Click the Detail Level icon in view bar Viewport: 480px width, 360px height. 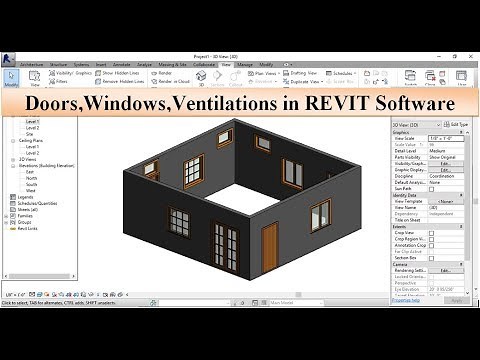[32, 295]
